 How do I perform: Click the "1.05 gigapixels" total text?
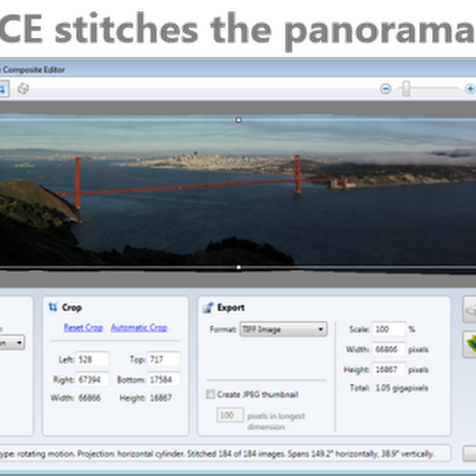pos(402,388)
